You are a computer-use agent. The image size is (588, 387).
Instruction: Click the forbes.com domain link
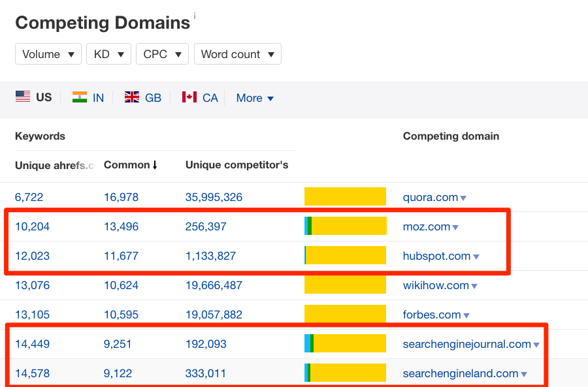pyautogui.click(x=432, y=315)
